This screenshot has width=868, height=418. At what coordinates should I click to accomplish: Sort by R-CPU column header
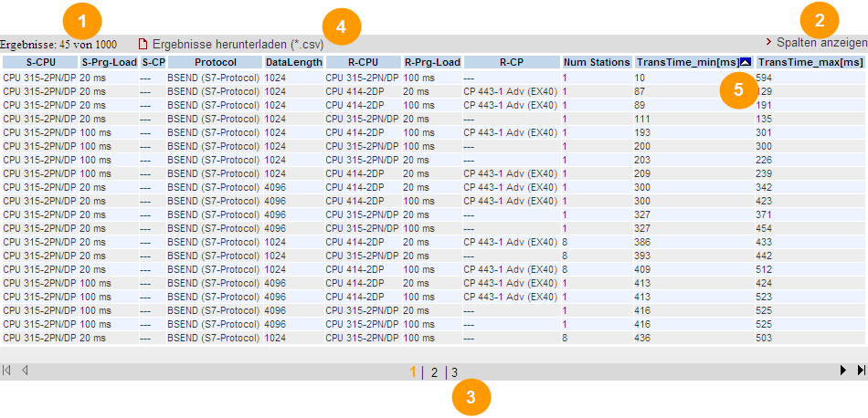click(x=363, y=62)
